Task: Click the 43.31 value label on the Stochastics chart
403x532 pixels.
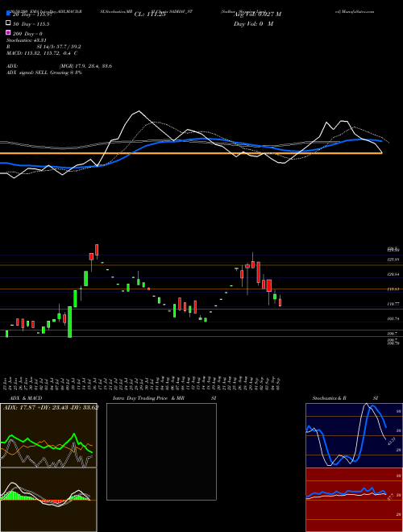Action: click(x=390, y=442)
